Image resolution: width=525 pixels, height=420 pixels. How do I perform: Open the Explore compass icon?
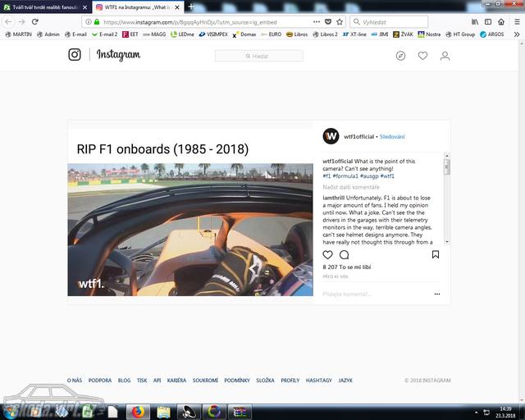point(400,56)
